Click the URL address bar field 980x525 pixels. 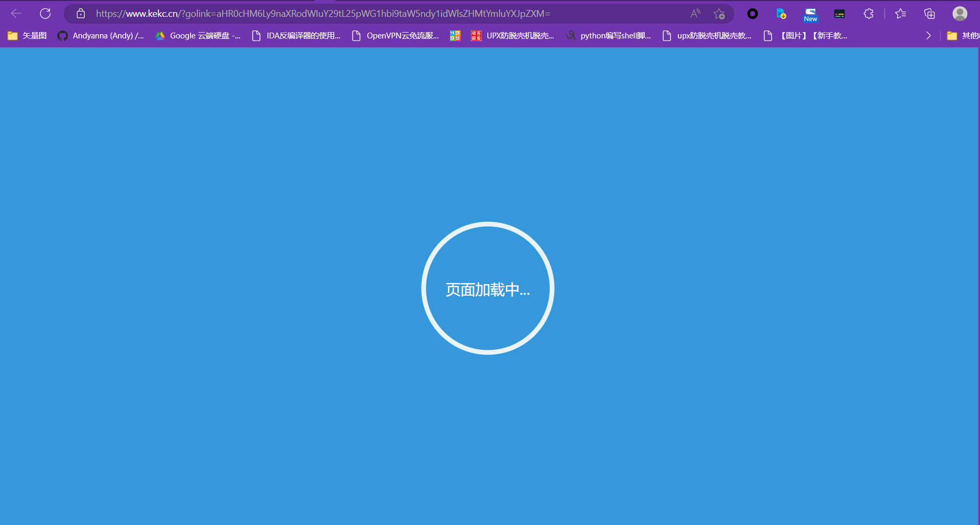[368, 14]
